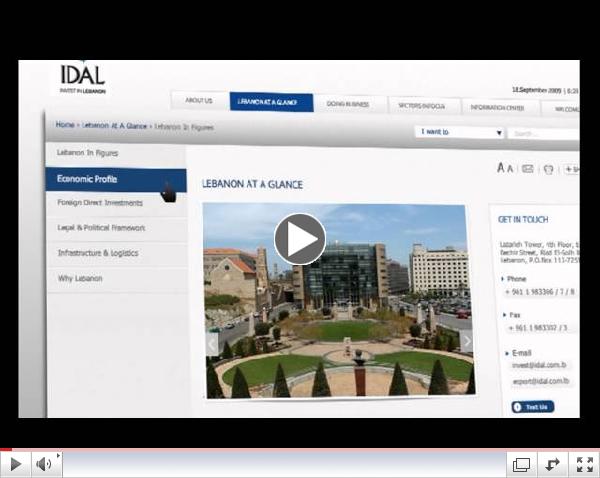
Task: Select Why Lebanon in sidebar
Action: pyautogui.click(x=116, y=278)
